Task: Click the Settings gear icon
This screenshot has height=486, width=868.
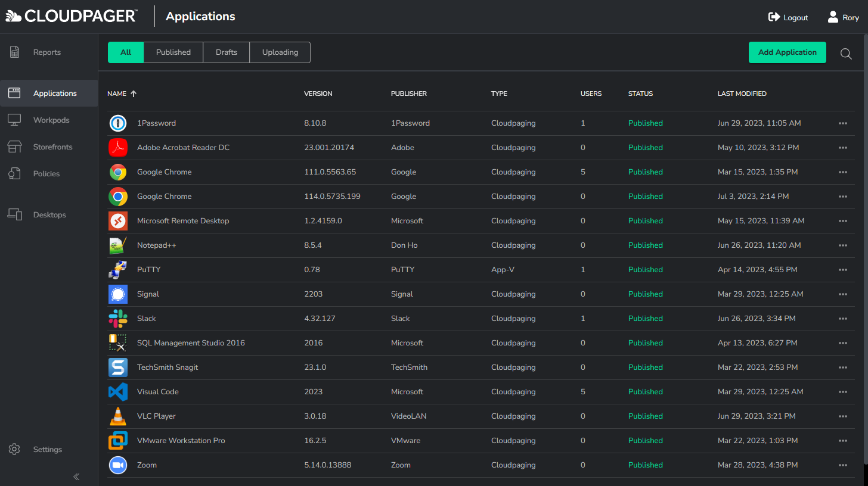Action: [15, 450]
